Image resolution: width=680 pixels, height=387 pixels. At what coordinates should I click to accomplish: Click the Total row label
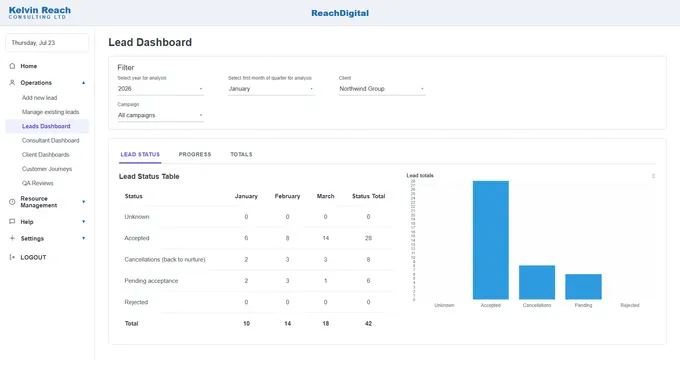click(x=131, y=324)
